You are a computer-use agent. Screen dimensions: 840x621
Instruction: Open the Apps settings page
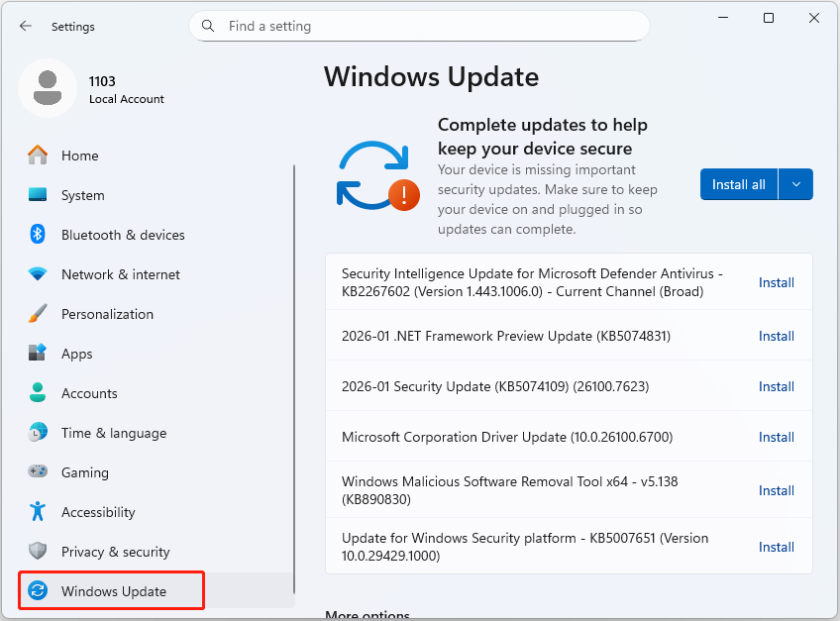(76, 354)
